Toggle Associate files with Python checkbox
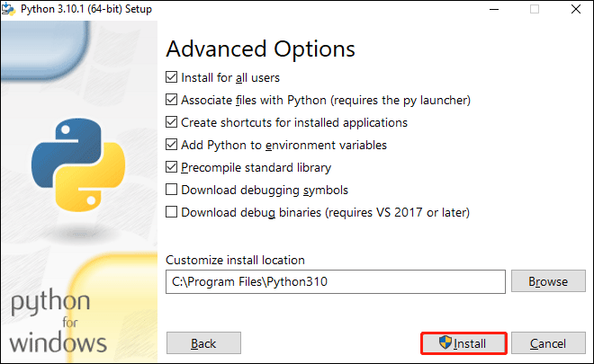 (x=171, y=100)
